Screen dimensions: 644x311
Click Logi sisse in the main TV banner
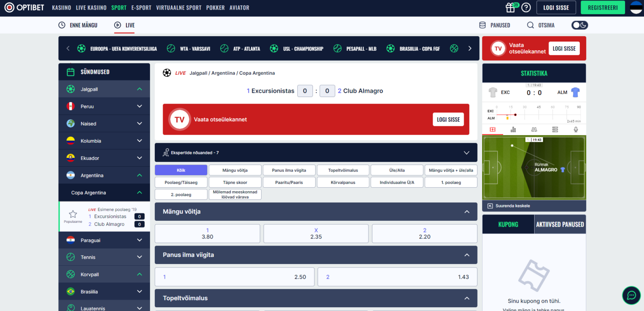(448, 119)
